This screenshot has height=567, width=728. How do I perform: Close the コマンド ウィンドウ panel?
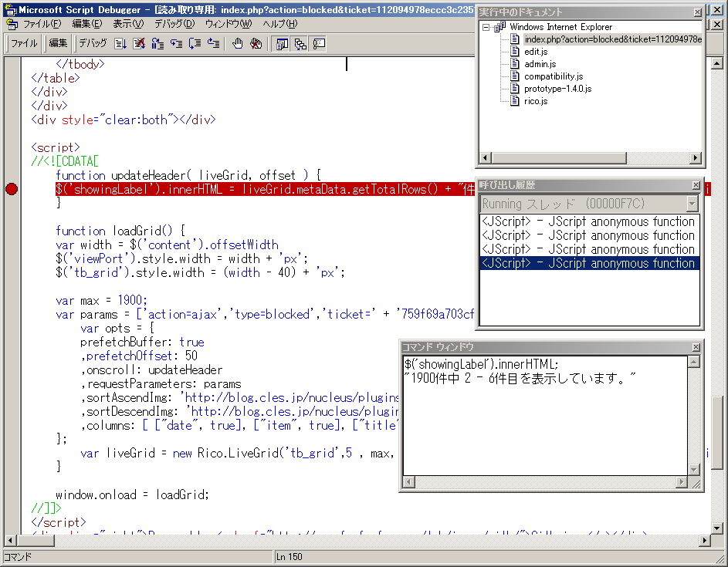(x=696, y=347)
